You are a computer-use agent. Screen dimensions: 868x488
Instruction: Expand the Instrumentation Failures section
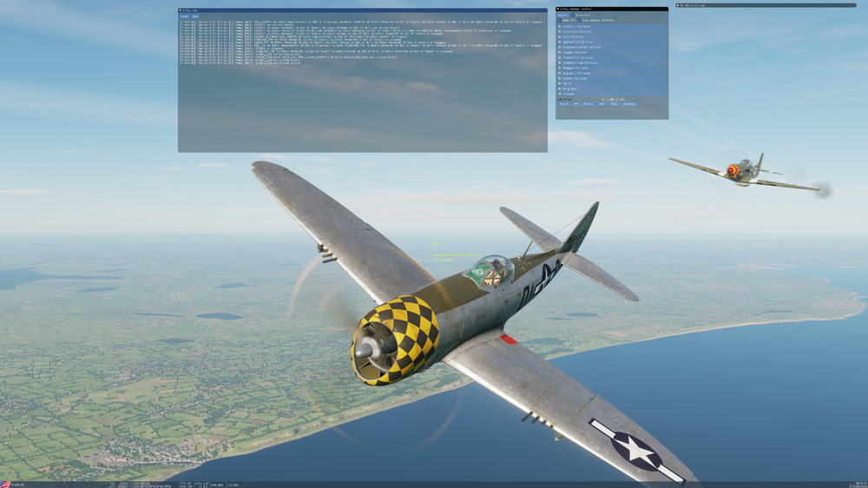coord(612,47)
